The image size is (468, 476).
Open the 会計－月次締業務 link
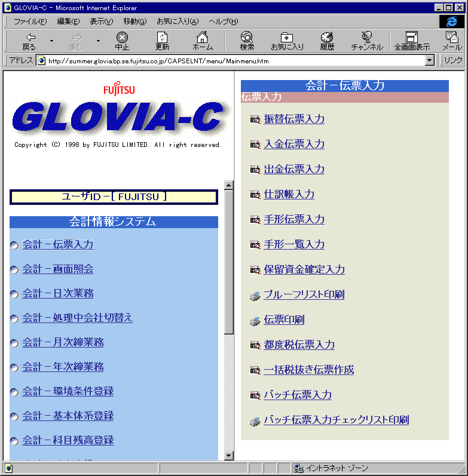pos(63,342)
